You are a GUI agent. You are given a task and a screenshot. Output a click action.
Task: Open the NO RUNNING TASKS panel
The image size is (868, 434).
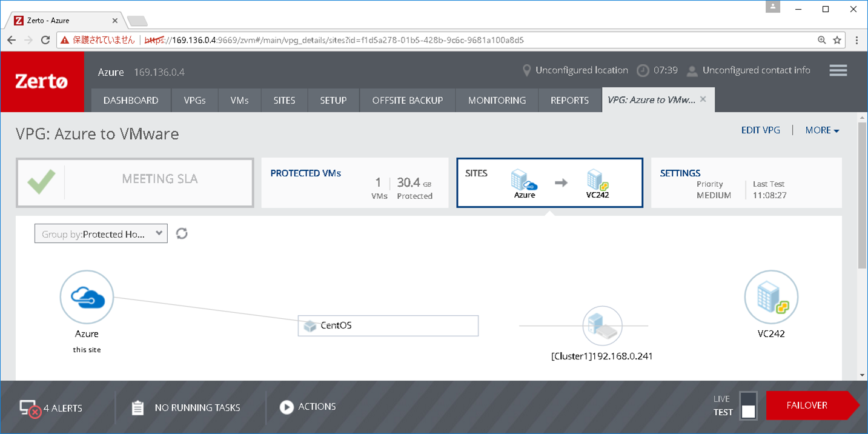pos(197,408)
